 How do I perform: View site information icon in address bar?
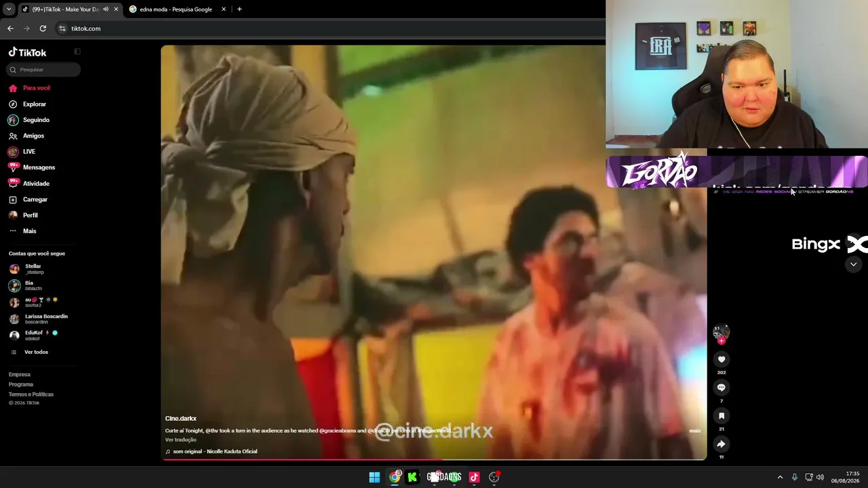(x=62, y=28)
